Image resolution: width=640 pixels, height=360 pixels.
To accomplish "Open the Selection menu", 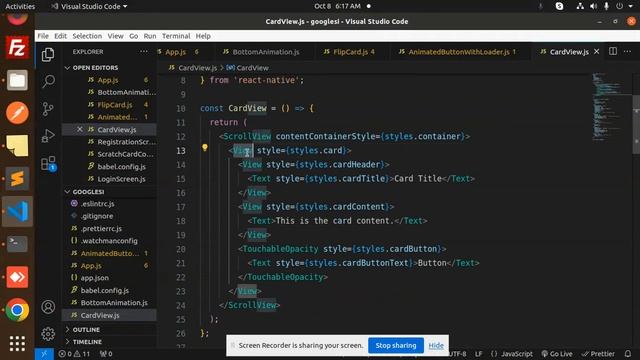I will [x=87, y=36].
